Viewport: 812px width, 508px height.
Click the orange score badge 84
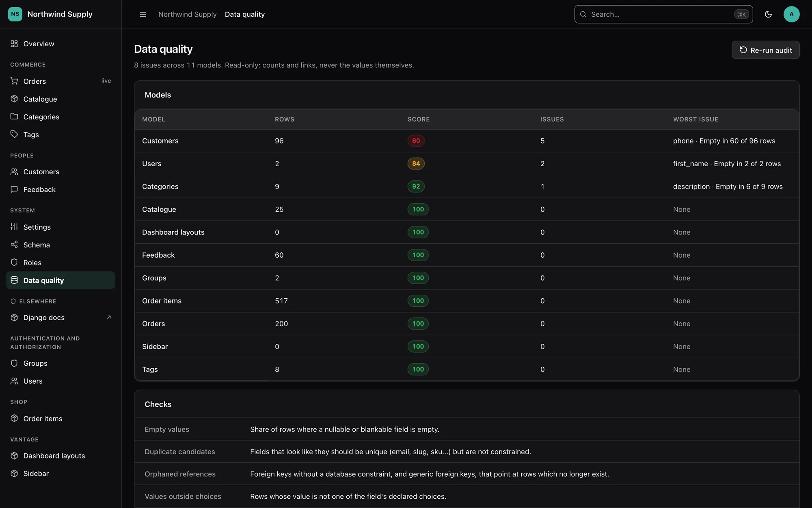pos(416,164)
